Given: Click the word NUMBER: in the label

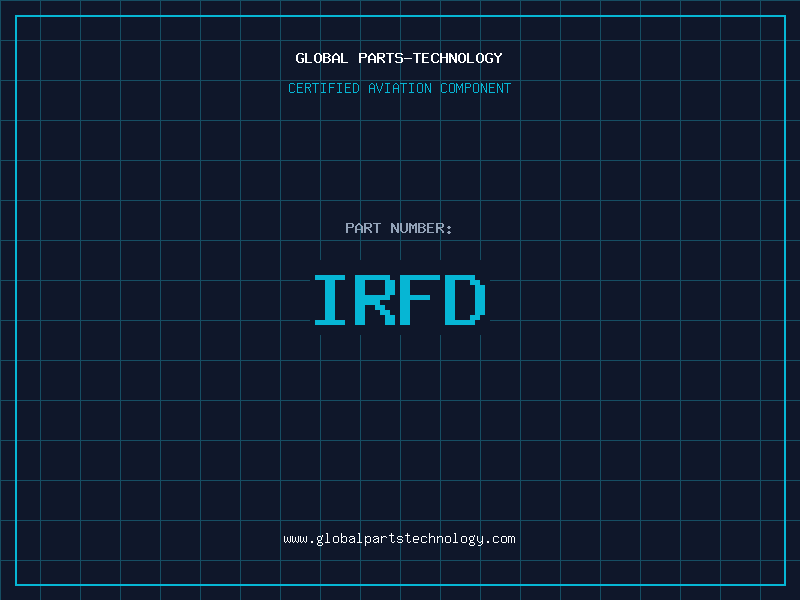Looking at the screenshot, I should tap(421, 228).
